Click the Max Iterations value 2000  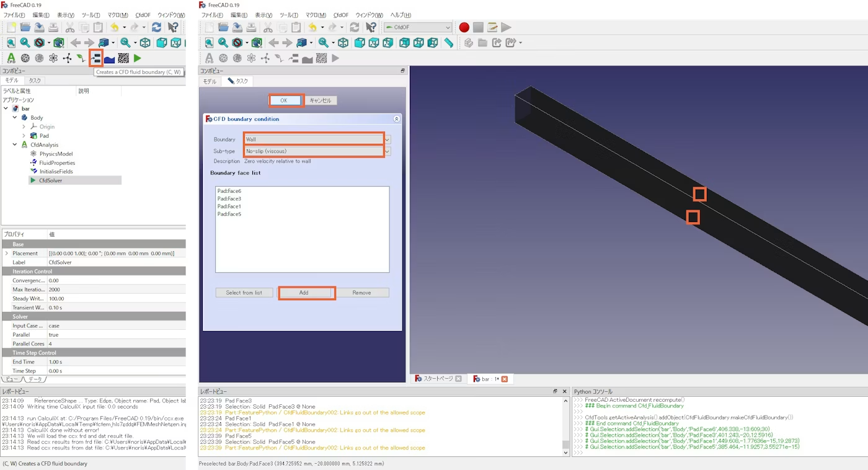[117, 290]
